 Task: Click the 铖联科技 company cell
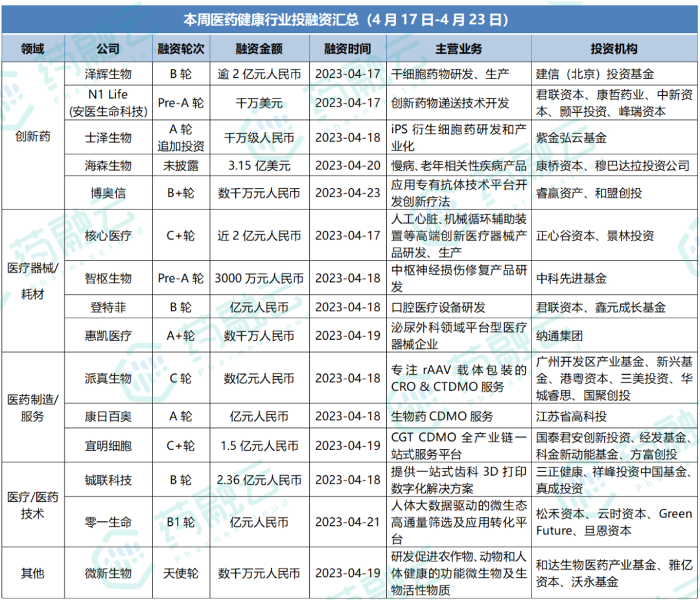pyautogui.click(x=108, y=480)
